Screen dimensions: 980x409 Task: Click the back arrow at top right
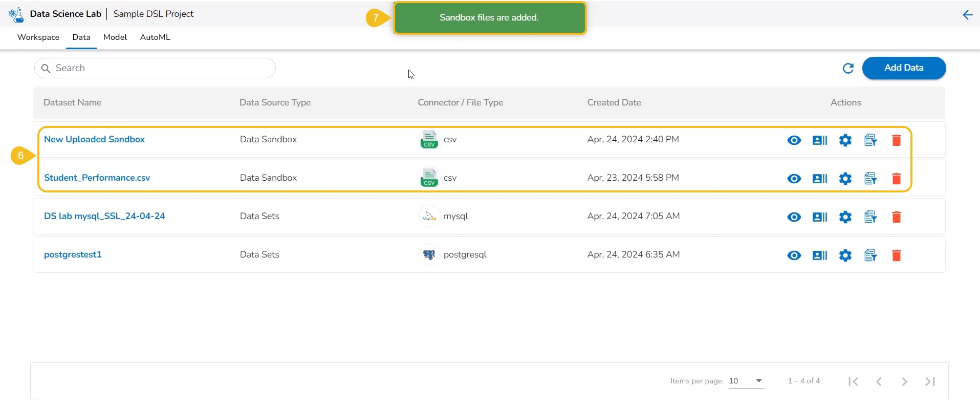click(967, 15)
